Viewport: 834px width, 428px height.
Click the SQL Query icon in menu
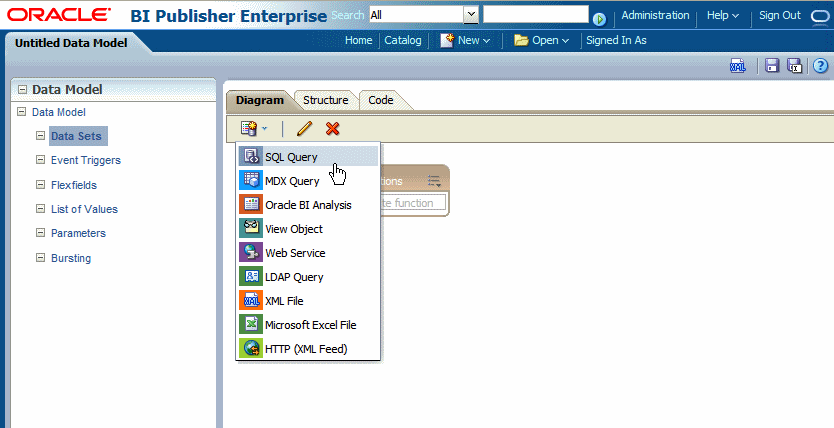click(x=250, y=156)
